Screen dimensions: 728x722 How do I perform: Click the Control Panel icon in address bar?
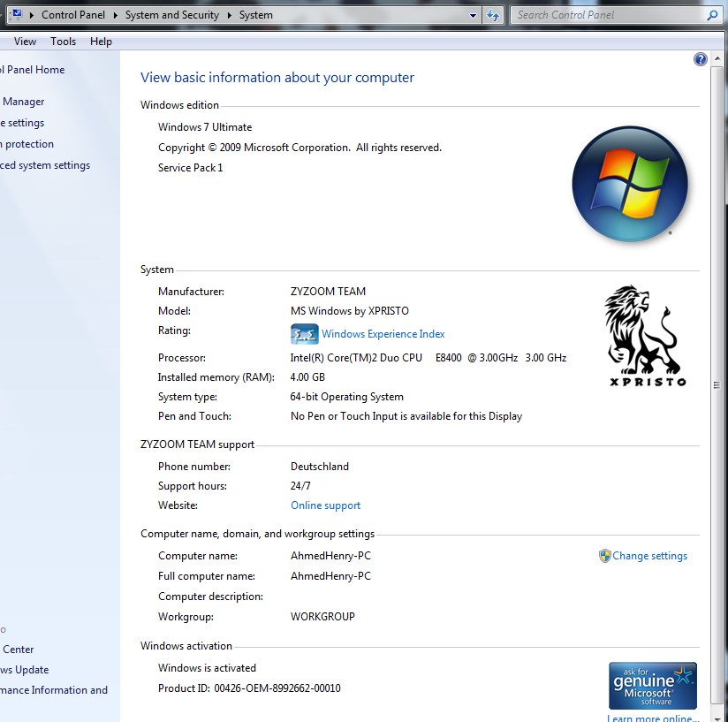tap(17, 14)
